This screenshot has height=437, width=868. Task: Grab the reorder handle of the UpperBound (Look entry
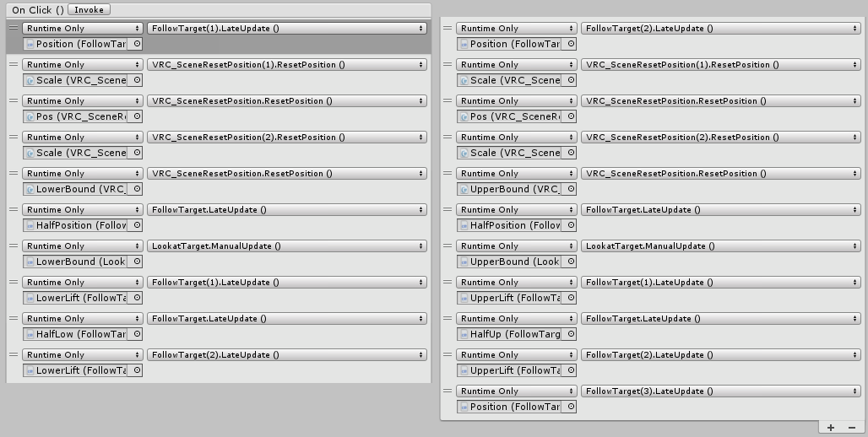point(448,246)
